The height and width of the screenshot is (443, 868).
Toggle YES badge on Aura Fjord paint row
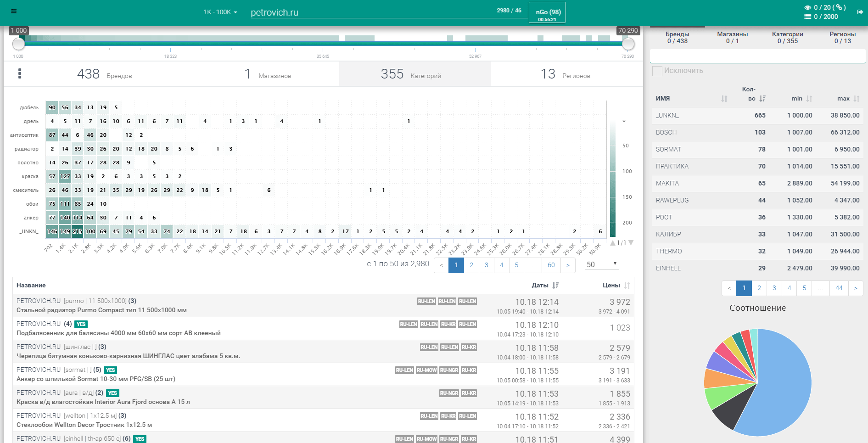112,393
